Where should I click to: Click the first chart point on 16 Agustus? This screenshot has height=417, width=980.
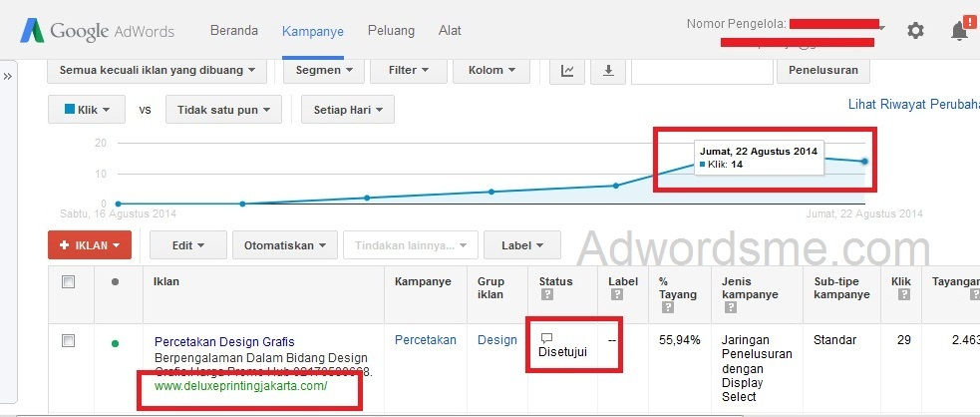(x=118, y=204)
